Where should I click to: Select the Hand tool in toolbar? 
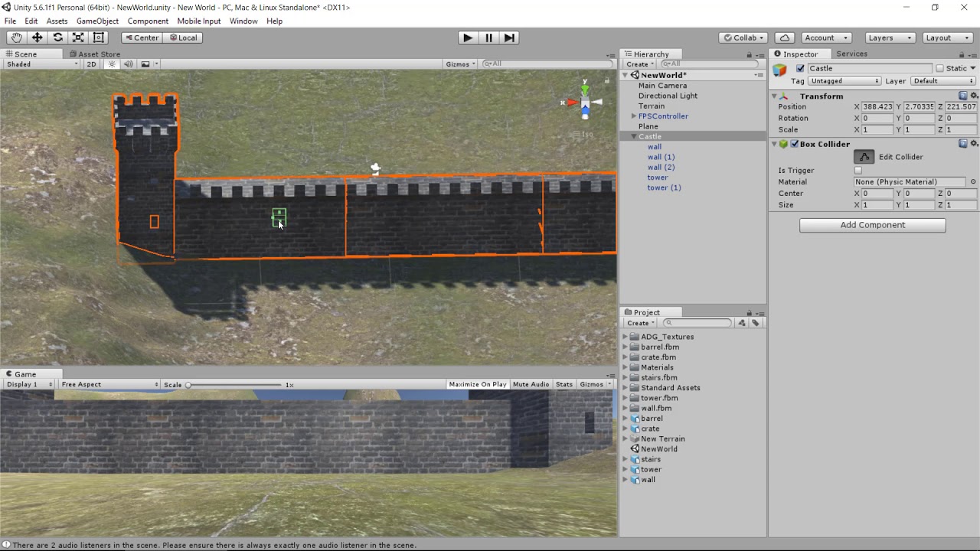click(16, 37)
